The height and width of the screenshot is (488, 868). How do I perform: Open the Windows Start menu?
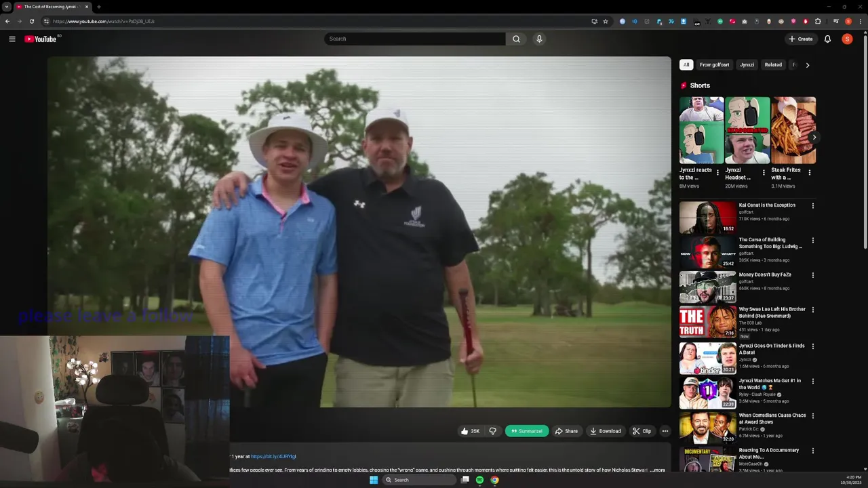[374, 480]
